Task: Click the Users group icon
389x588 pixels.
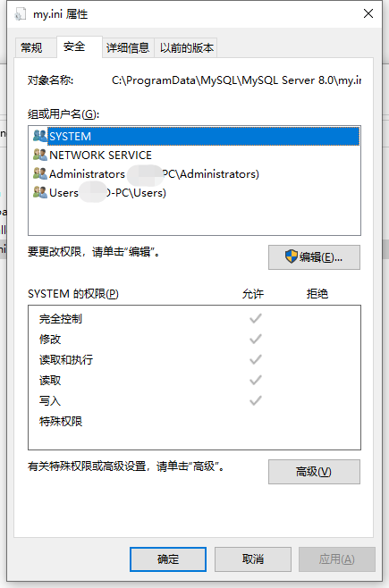Action: click(x=39, y=192)
